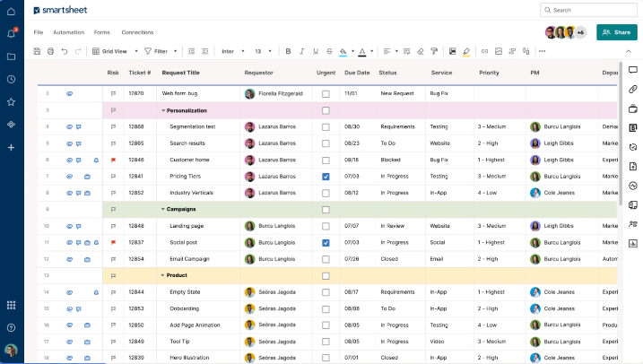Open Recents clock icon in the left sidebar
This screenshot has width=643, height=364.
point(11,80)
